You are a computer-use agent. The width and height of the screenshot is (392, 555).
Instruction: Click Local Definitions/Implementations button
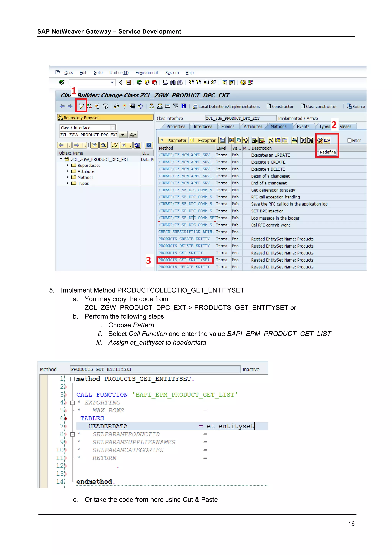click(x=226, y=106)
